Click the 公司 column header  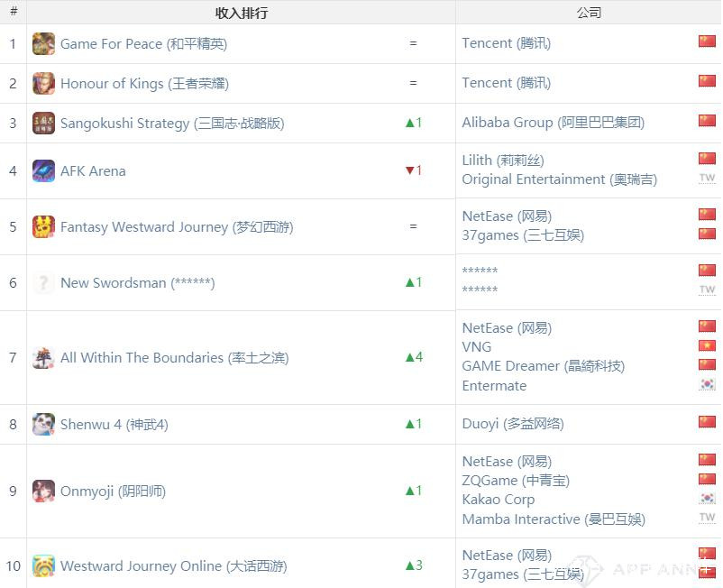point(589,13)
